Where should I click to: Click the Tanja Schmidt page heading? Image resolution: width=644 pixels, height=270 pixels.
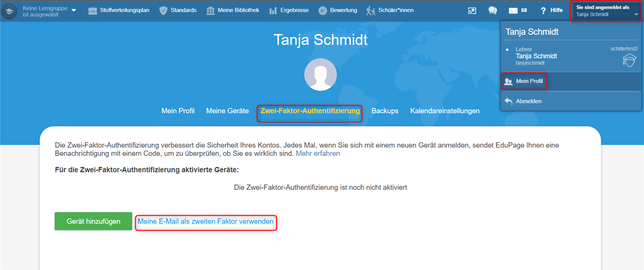point(321,40)
